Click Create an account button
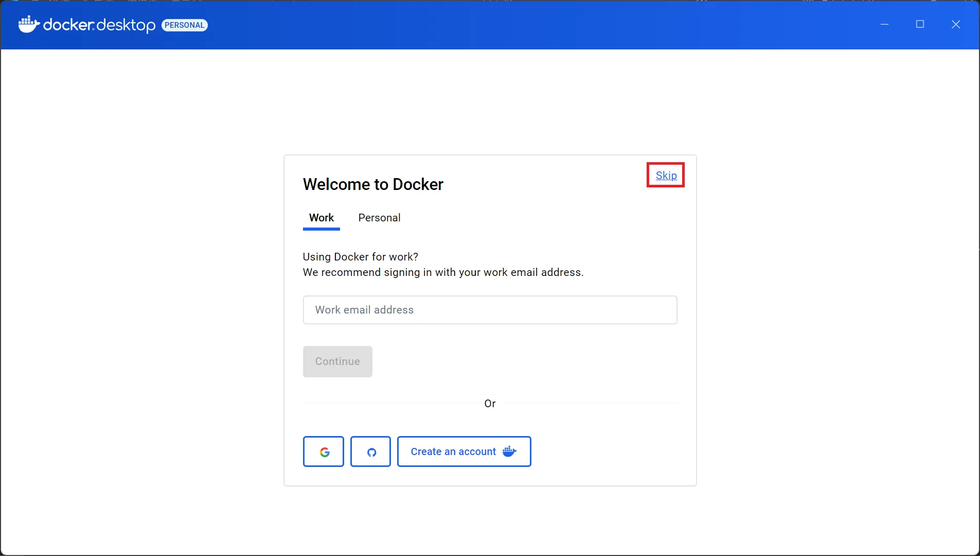The width and height of the screenshot is (980, 556). tap(464, 451)
